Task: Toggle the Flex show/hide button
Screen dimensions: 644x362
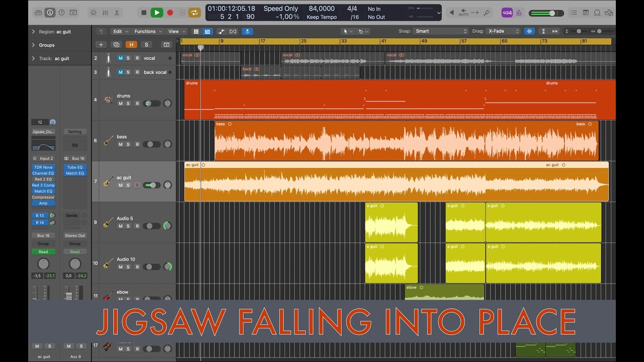Action: 233,31
